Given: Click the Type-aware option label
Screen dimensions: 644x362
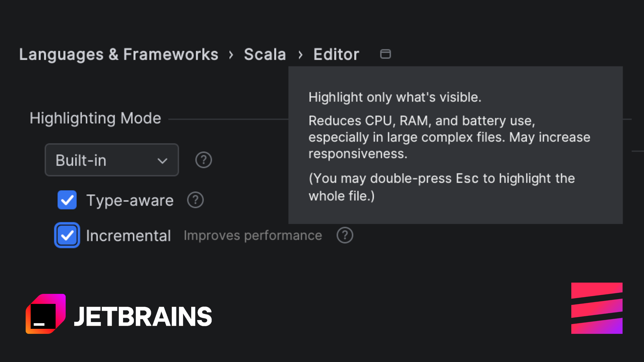Looking at the screenshot, I should click(x=130, y=201).
